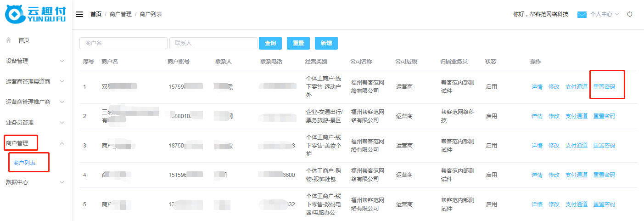Click the 查询 search button
This screenshot has width=644, height=221.
point(270,43)
